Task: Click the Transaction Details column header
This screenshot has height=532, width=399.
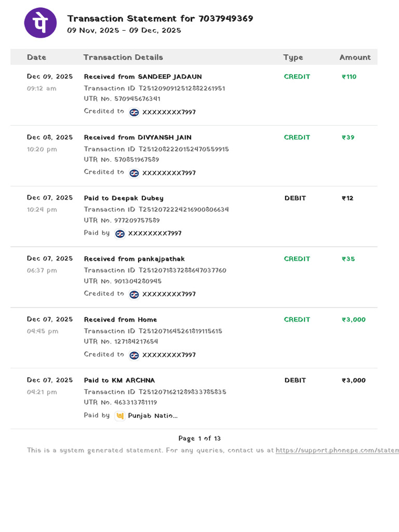Action: 123,57
